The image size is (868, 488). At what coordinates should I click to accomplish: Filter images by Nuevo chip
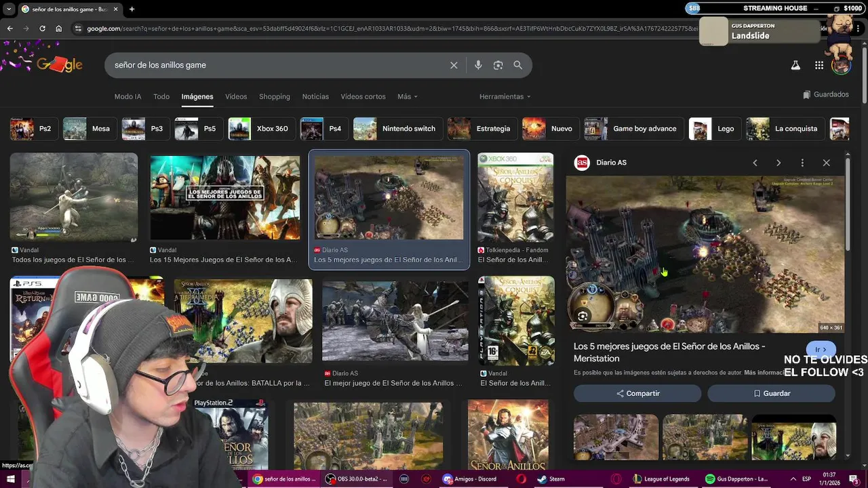pos(551,129)
